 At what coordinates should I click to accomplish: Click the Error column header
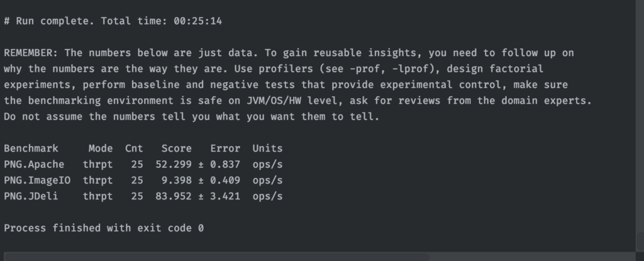tap(225, 148)
